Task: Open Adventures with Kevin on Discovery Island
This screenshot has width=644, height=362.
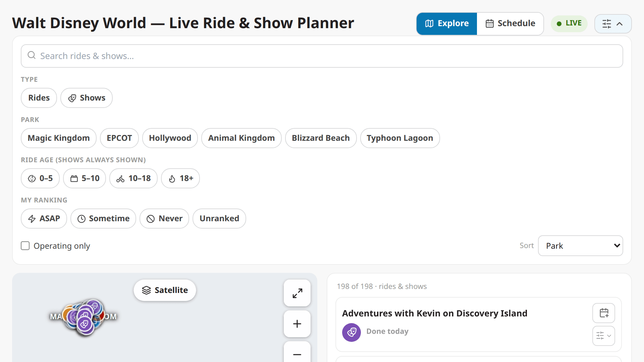Action: tap(435, 313)
